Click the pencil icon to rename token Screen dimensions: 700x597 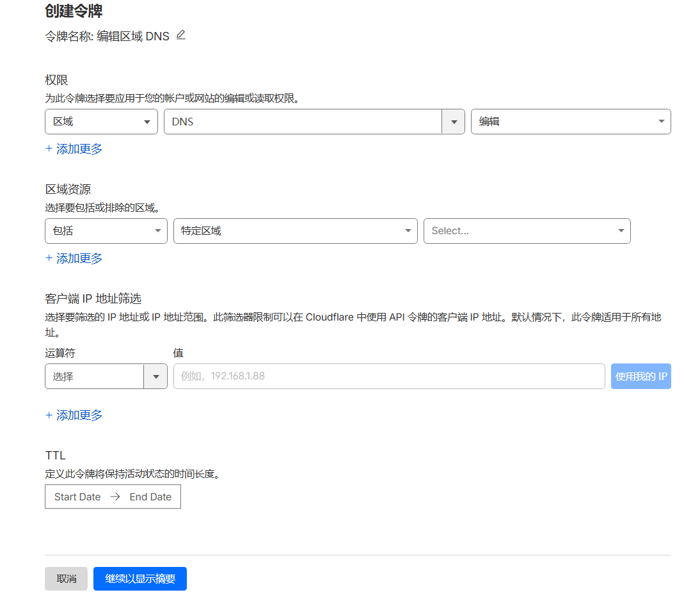pos(180,35)
